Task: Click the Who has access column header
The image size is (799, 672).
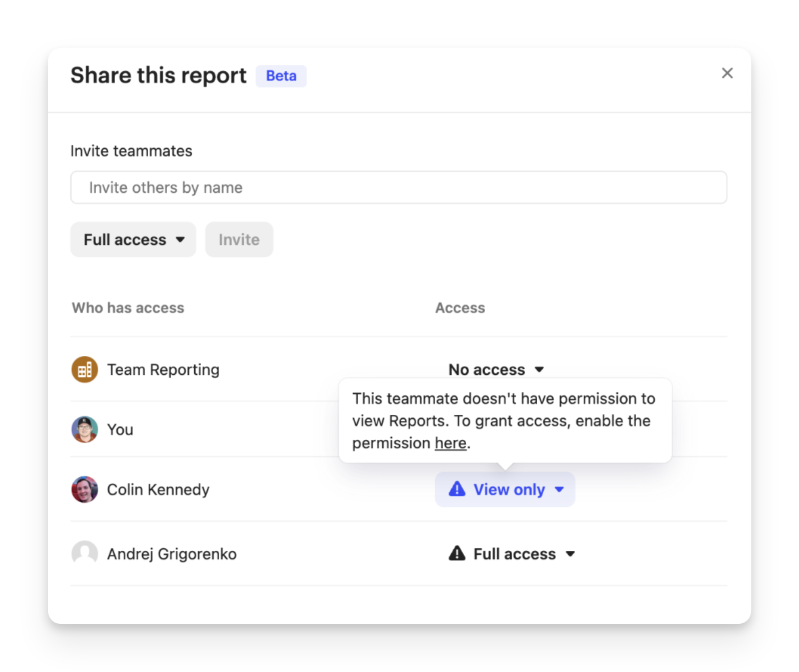Action: pos(128,308)
